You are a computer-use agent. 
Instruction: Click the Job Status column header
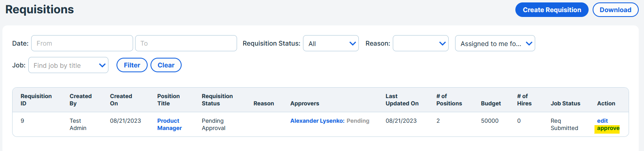click(x=565, y=103)
